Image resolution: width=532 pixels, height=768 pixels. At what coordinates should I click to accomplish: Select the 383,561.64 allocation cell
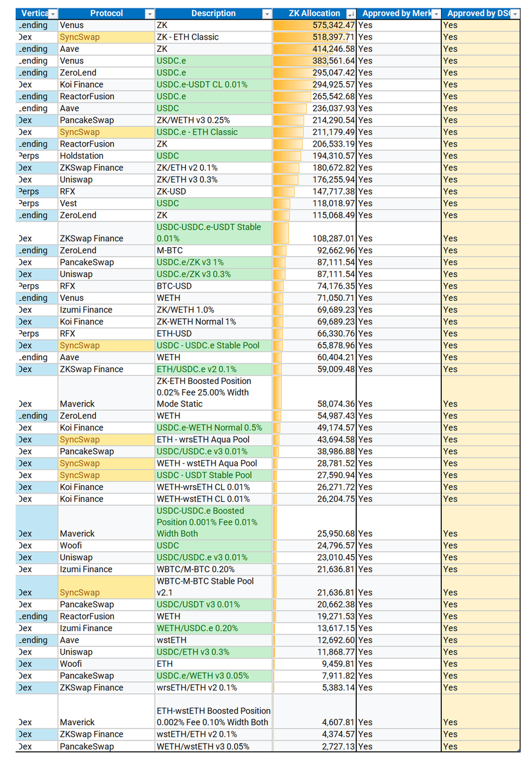[x=315, y=61]
